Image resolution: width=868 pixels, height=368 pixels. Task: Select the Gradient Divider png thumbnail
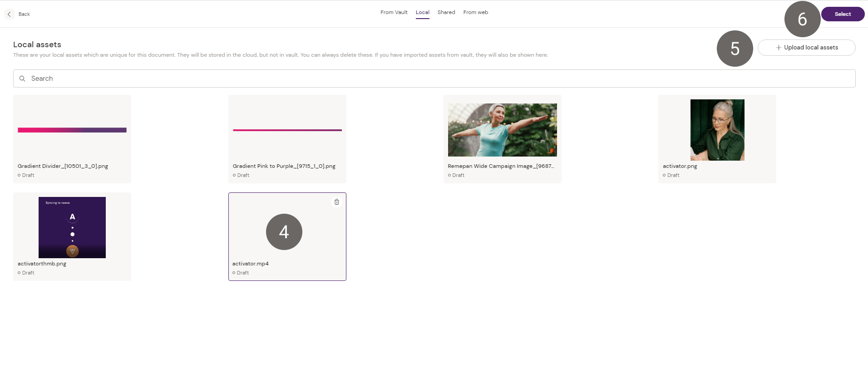(x=72, y=130)
